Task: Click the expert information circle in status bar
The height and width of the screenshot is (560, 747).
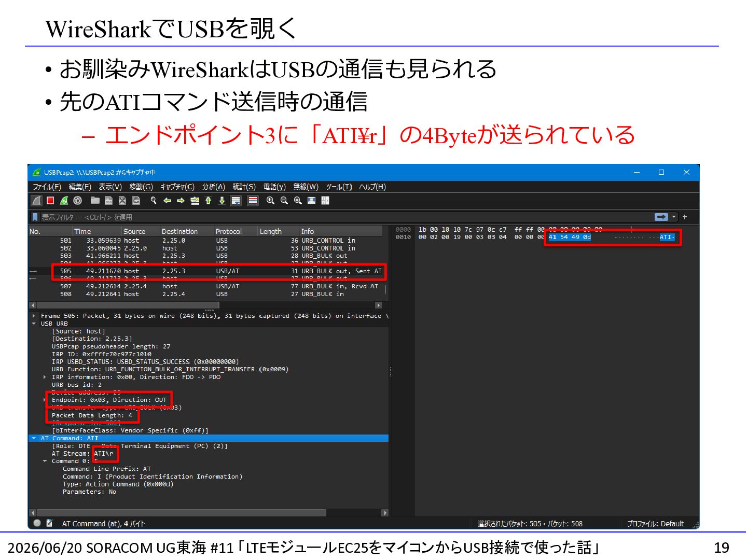Action: click(37, 523)
